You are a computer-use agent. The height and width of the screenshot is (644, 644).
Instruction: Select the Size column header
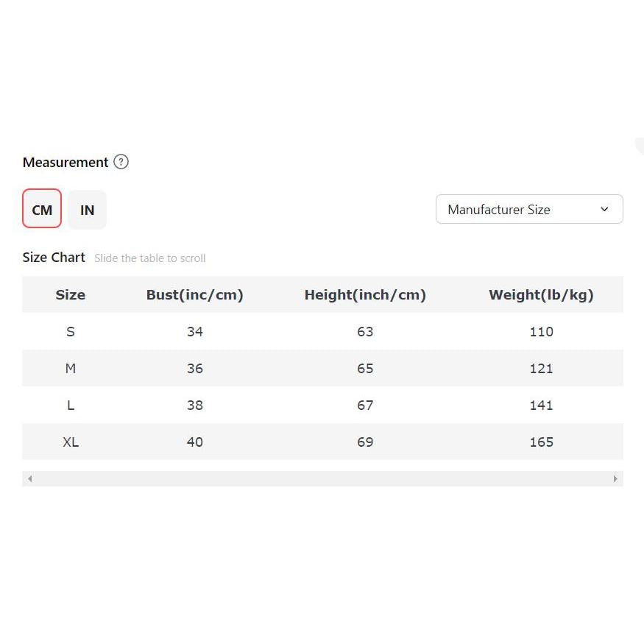[70, 295]
